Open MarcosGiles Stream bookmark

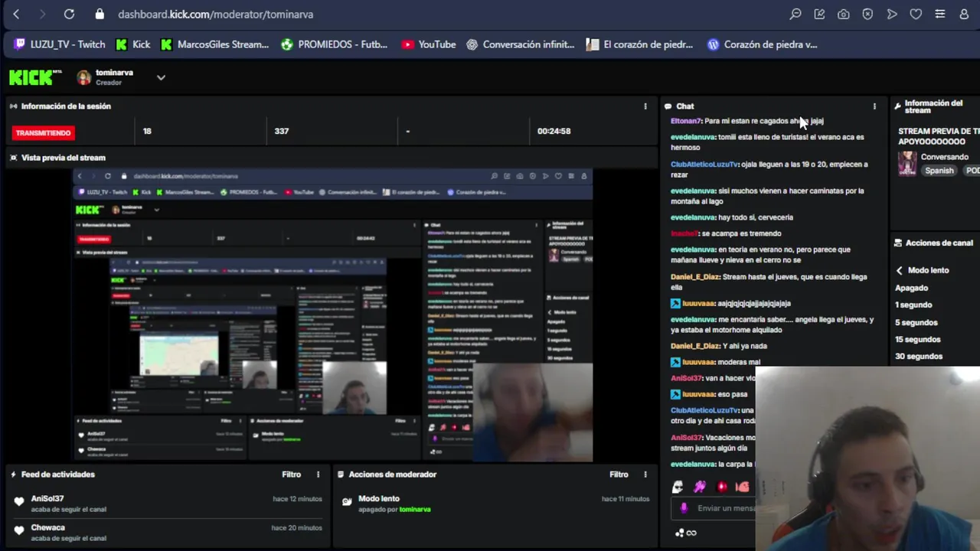coord(215,44)
